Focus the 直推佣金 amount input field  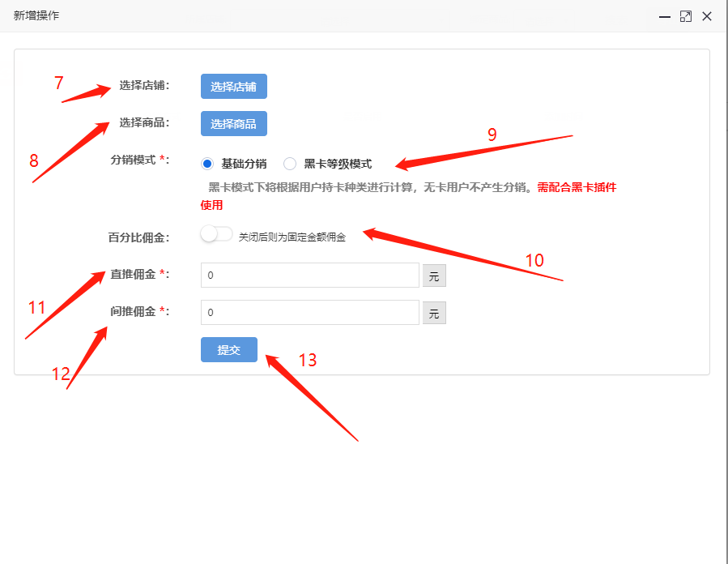click(309, 276)
